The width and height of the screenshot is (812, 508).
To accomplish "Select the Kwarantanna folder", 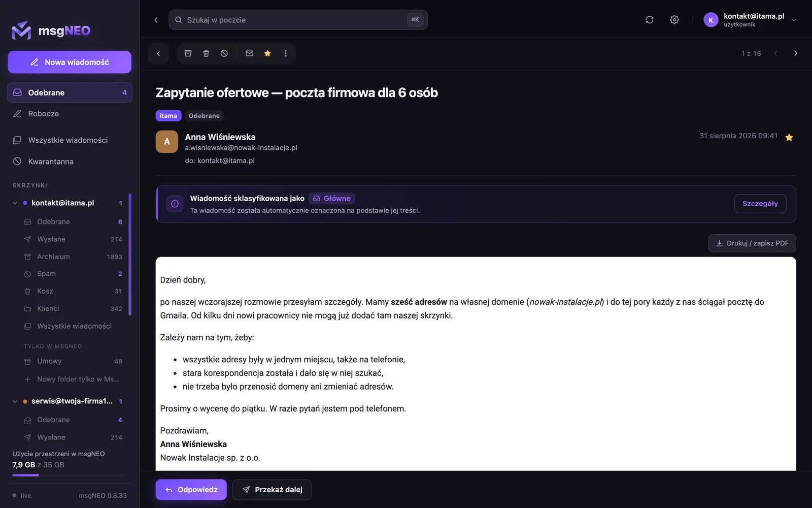I will pyautogui.click(x=70, y=162).
